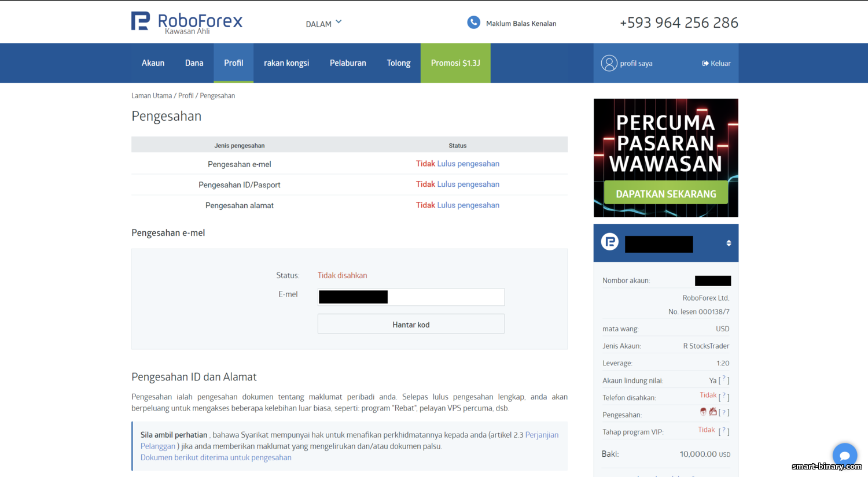Click DAPATKAN SEKARANG banner button

[666, 194]
